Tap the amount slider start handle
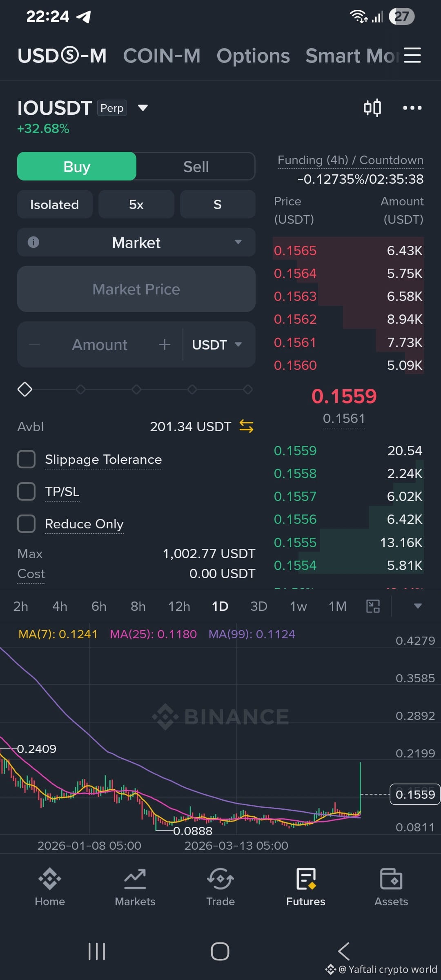This screenshot has height=980, width=441. coord(25,389)
